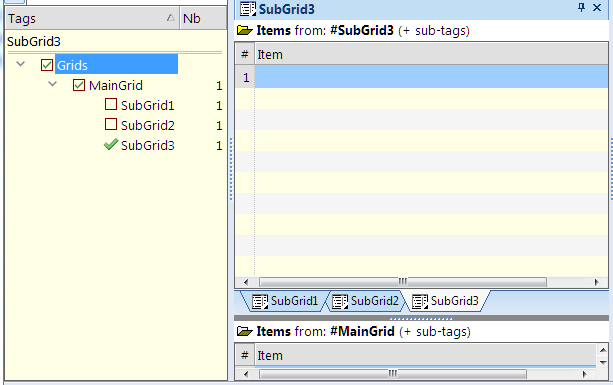Click the MainGrid grid horizontal scrollbar thumb
The image size is (613, 385).
(x=393, y=374)
